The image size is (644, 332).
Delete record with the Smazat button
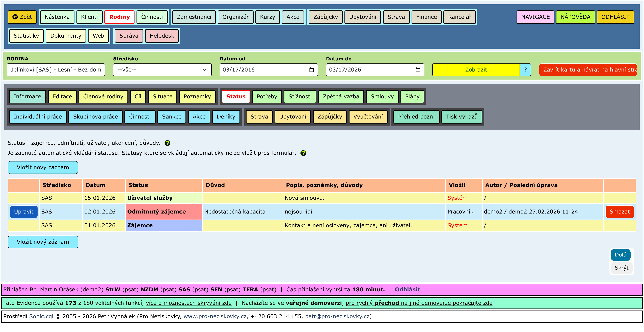pos(620,212)
